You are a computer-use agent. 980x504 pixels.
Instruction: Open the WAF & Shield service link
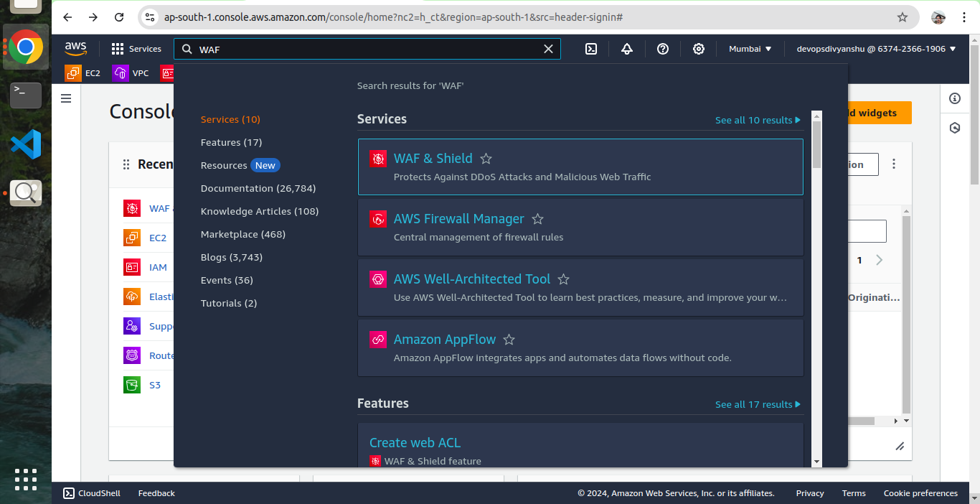tap(433, 159)
